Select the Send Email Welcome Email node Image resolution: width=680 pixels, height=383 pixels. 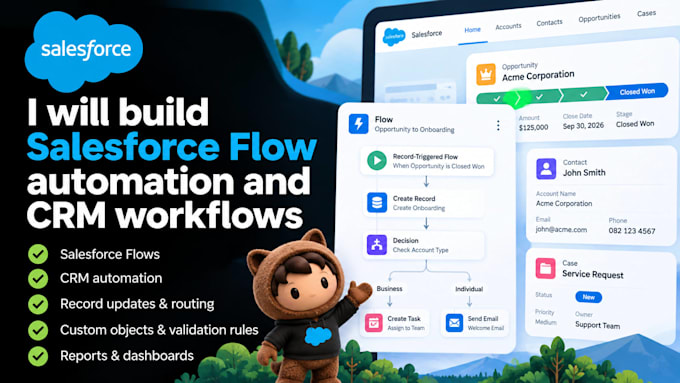(x=475, y=323)
